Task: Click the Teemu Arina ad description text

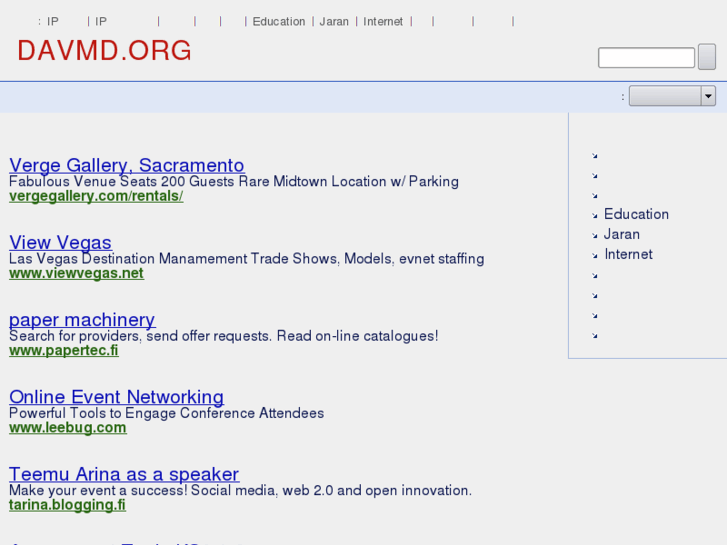Action: pos(240,490)
